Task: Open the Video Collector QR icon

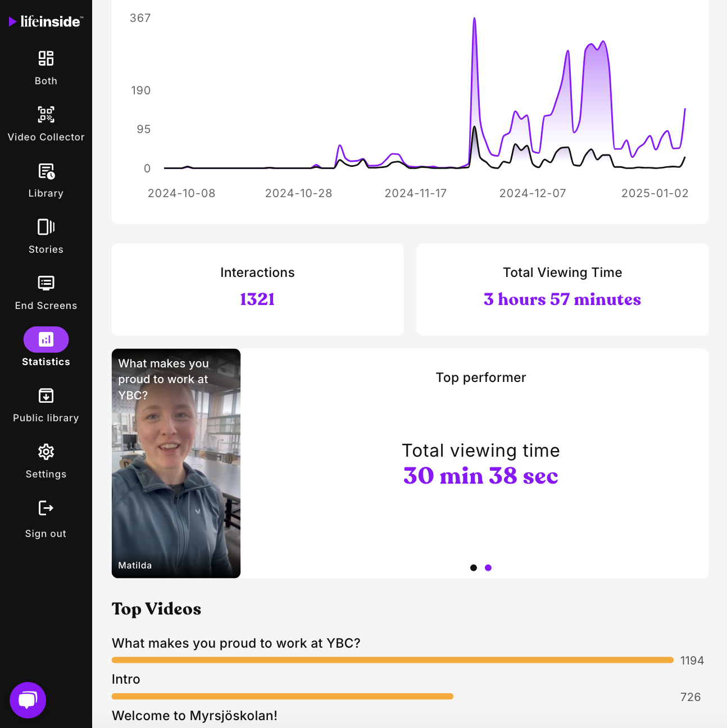Action: [46, 115]
